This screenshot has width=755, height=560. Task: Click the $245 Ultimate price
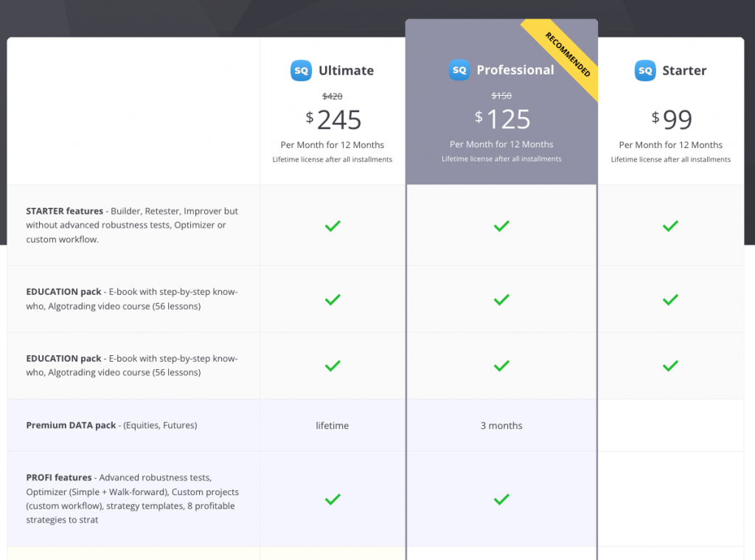coord(333,119)
